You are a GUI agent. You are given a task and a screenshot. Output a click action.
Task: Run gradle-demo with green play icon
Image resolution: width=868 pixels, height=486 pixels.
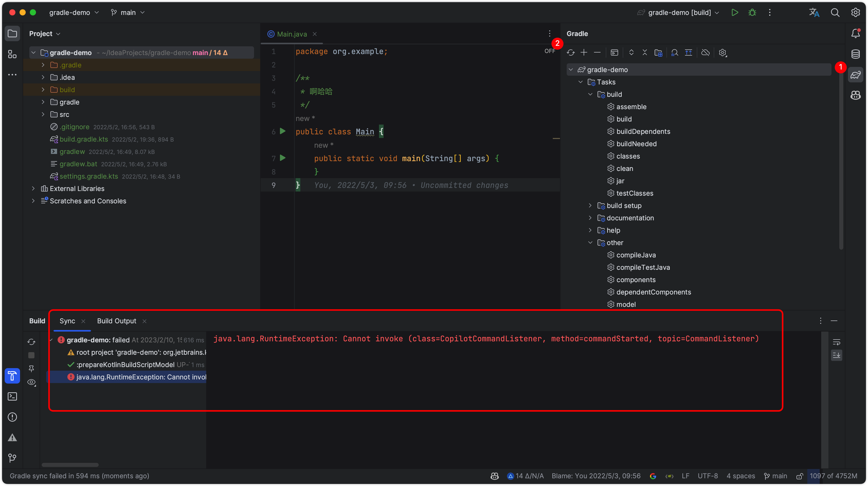(735, 12)
